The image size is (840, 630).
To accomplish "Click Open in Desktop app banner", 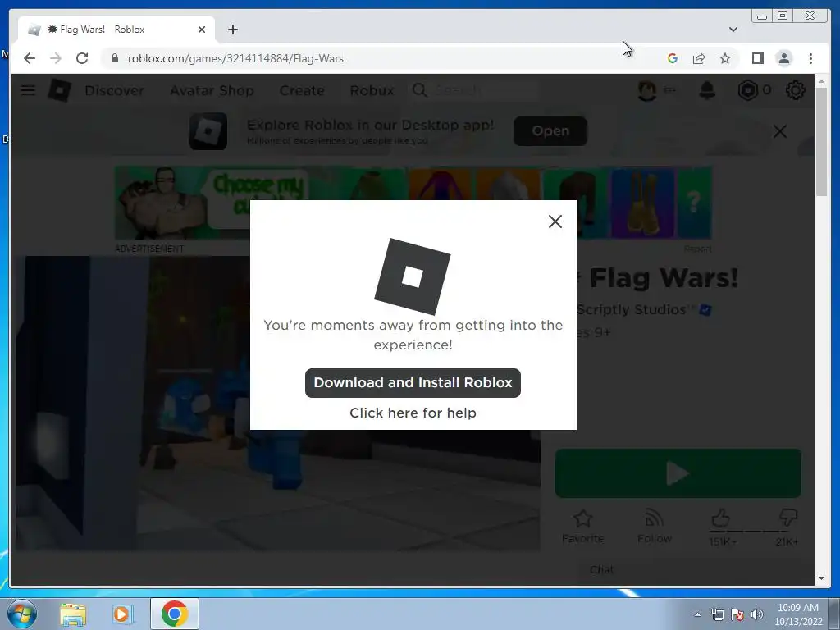I will (x=550, y=130).
